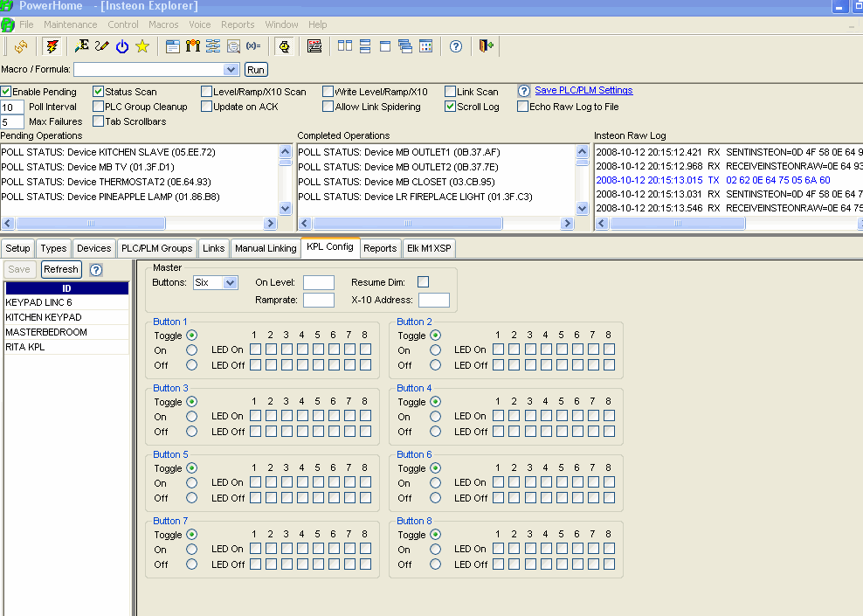Click the red-header log document icon
This screenshot has height=616, width=863.
[x=314, y=46]
